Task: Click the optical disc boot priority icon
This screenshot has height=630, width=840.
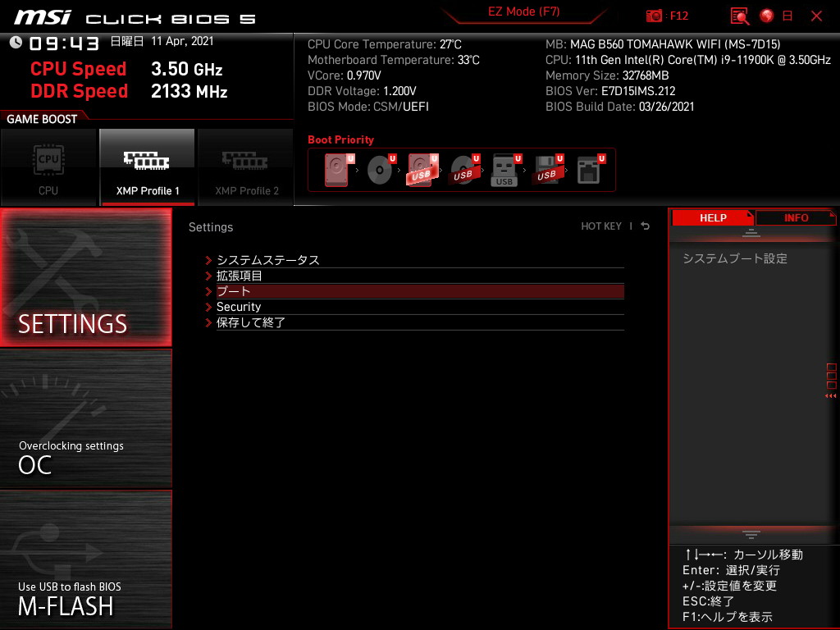Action: [x=381, y=170]
